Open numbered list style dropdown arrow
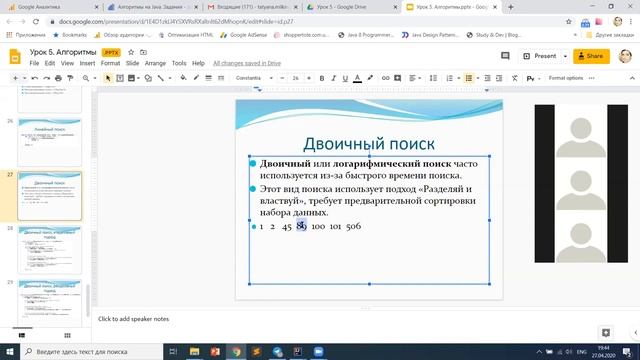 459,78
